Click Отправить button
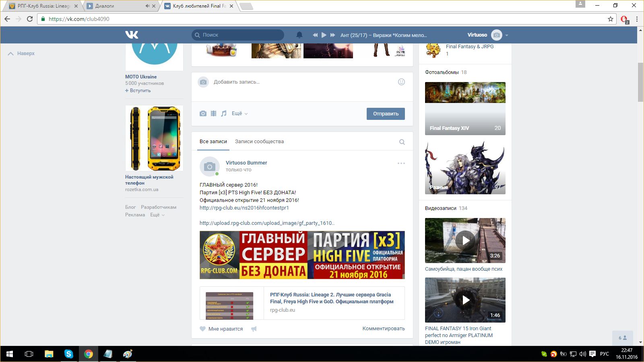644x362 pixels. pos(386,114)
